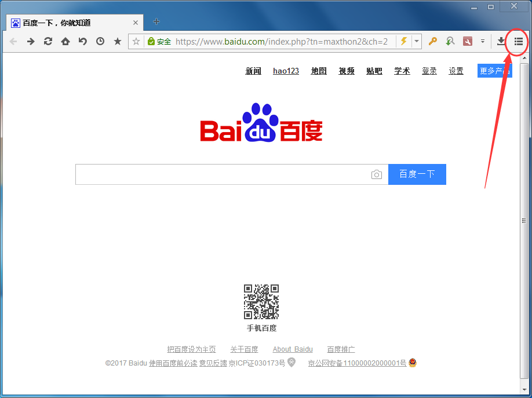This screenshot has height=398, width=532.
Task: Click the Baidu logo
Action: click(x=261, y=122)
